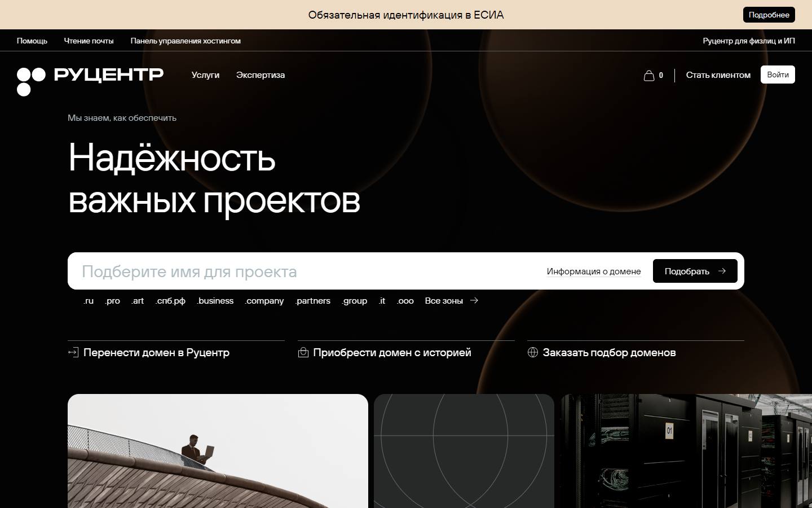The height and width of the screenshot is (508, 812).
Task: Select the .art domain zone
Action: click(138, 301)
